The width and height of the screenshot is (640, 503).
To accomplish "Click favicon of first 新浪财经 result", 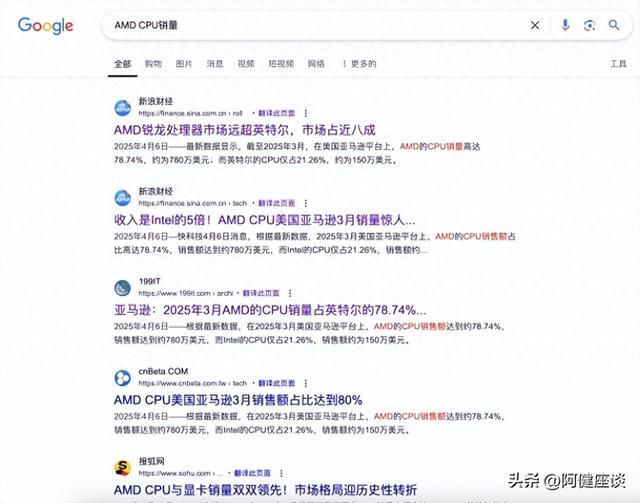I will coord(122,108).
